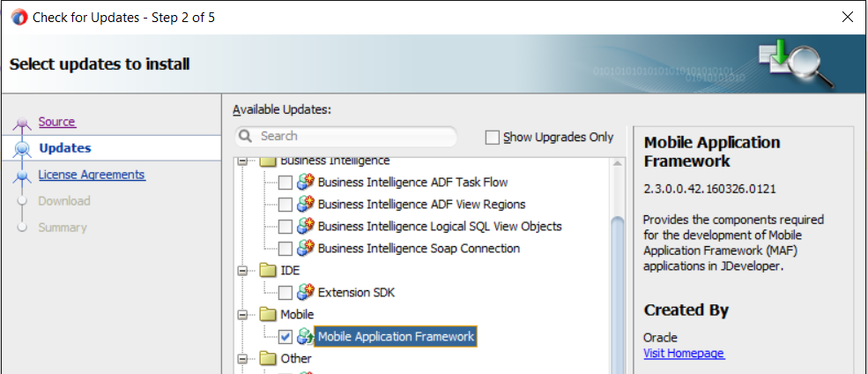Collapse the IDE tree node
Screen dimensions: 868x374
tap(242, 271)
